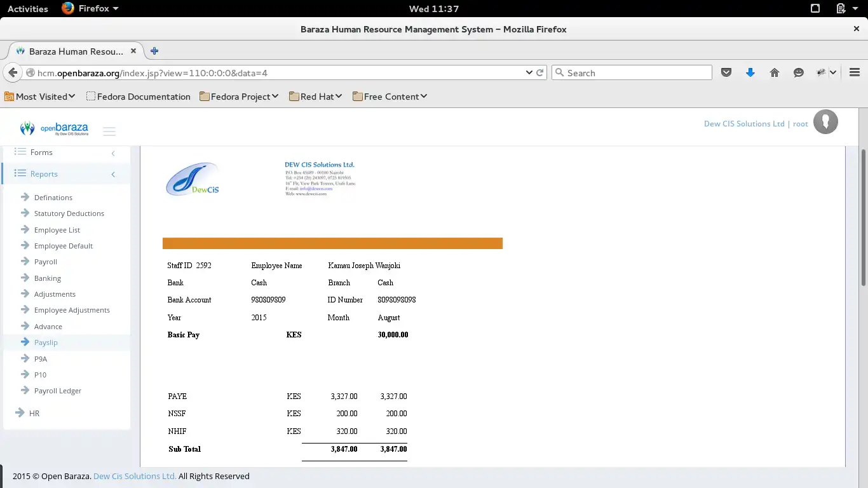Open the P9A report

click(40, 358)
